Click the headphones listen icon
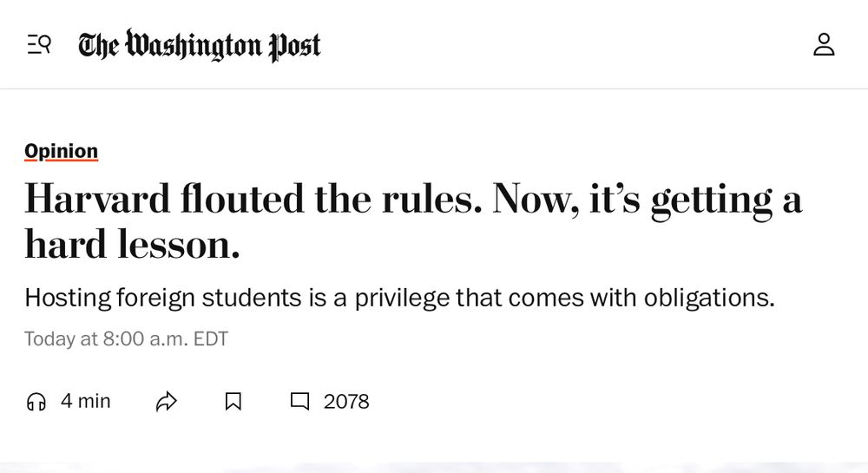The height and width of the screenshot is (473, 868). pyautogui.click(x=36, y=402)
